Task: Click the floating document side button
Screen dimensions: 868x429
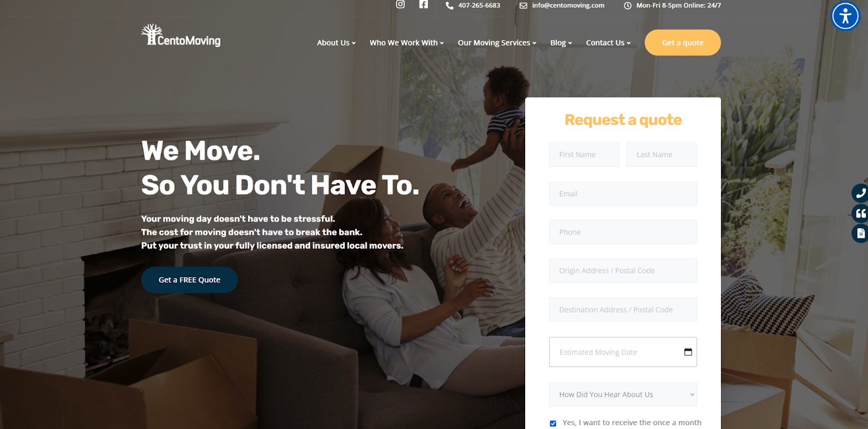Action: coord(860,234)
